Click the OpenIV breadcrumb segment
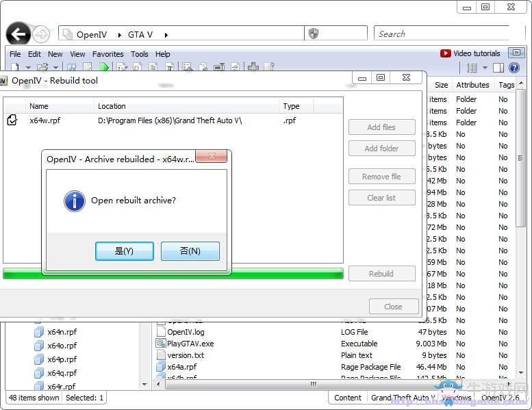The width and height of the screenshot is (532, 410). pos(92,35)
